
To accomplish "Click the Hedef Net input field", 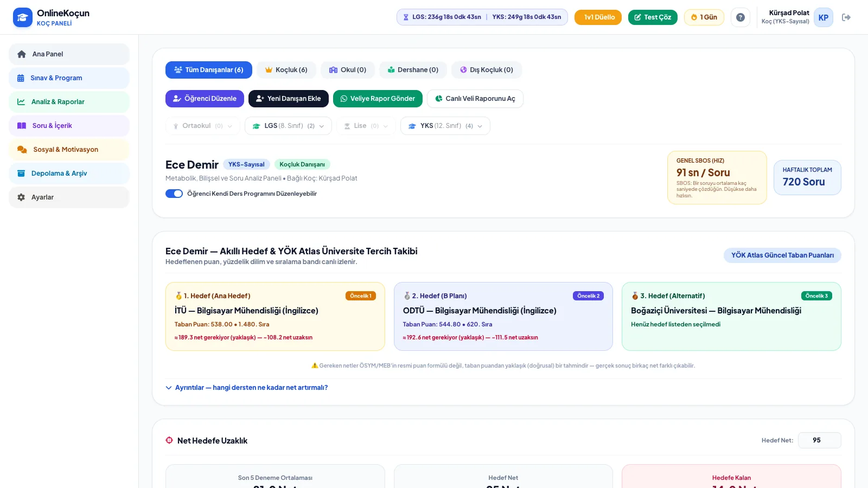I will coord(820,440).
